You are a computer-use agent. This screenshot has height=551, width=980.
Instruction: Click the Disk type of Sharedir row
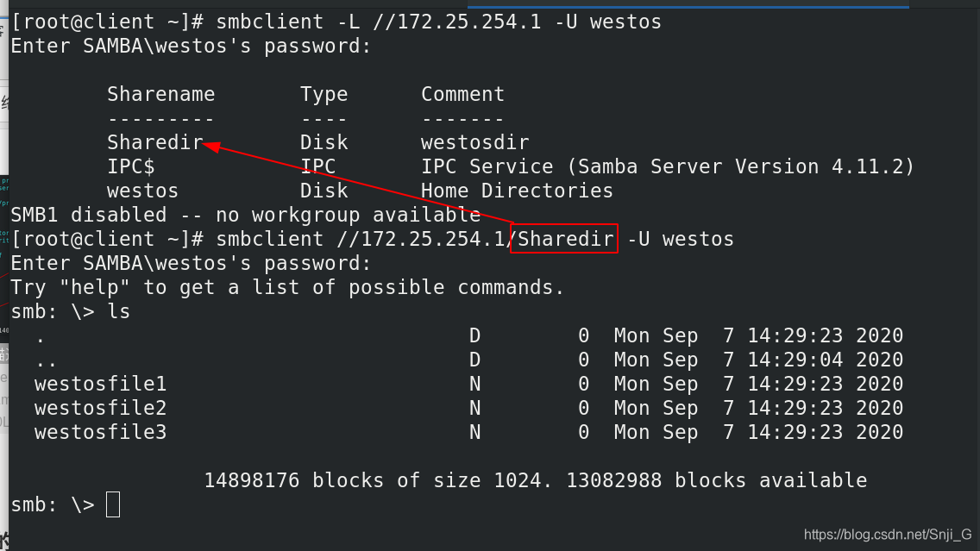324,142
